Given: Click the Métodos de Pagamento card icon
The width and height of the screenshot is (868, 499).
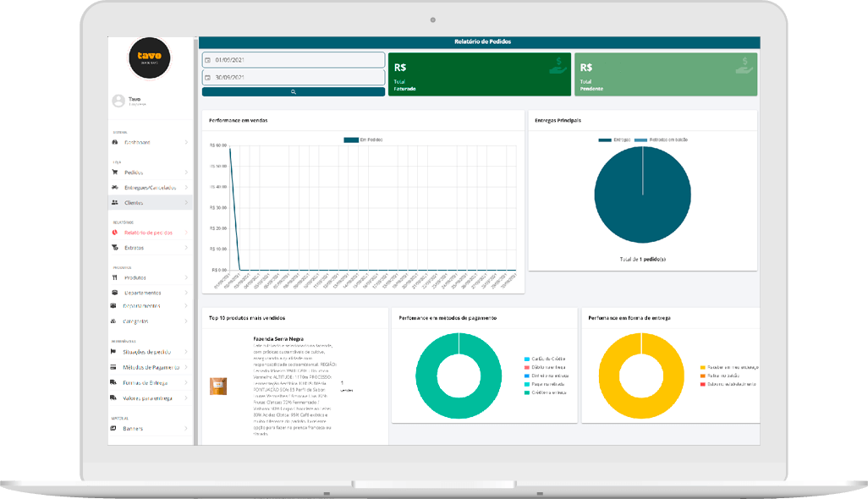Looking at the screenshot, I should click(x=114, y=368).
